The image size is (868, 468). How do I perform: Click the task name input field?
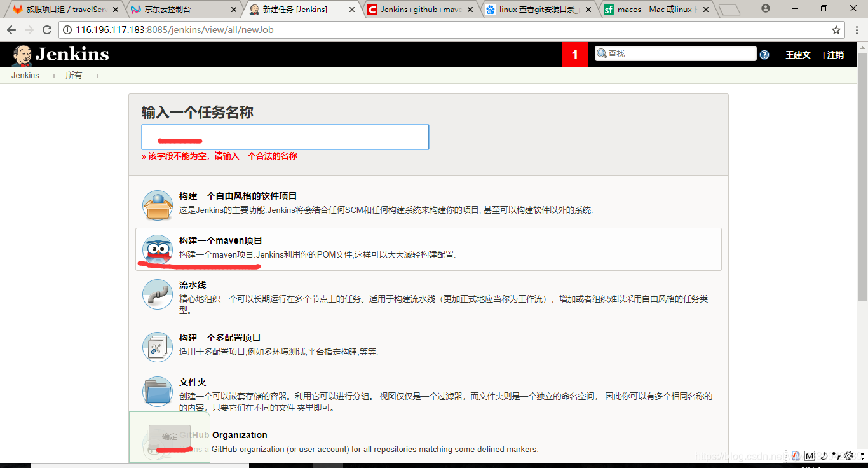285,137
